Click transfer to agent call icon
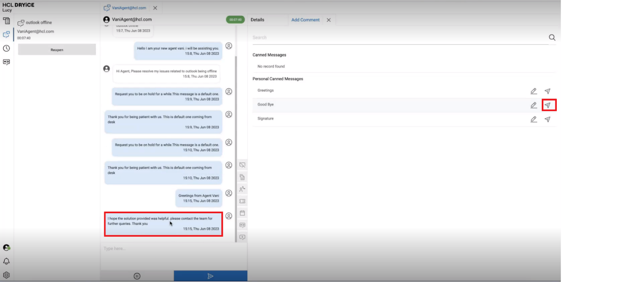Screen dimensions: 644x306 [x=242, y=189]
